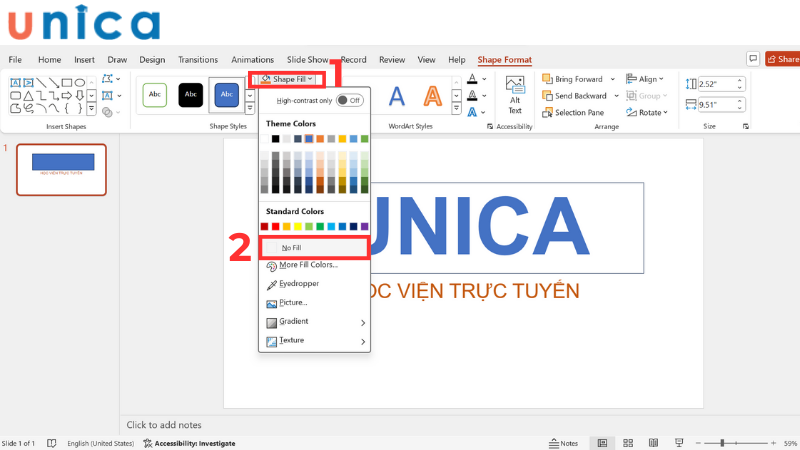The height and width of the screenshot is (450, 800).
Task: Switch to Reading View
Action: [x=653, y=443]
